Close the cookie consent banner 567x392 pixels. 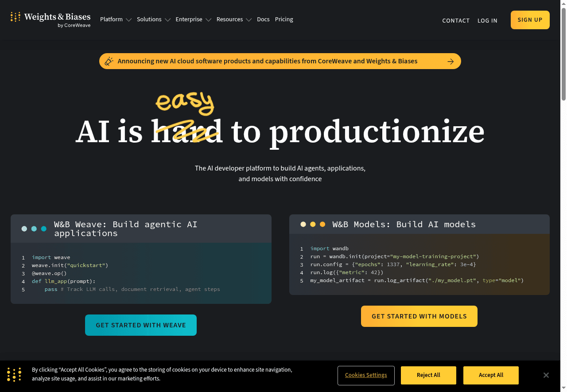546,375
